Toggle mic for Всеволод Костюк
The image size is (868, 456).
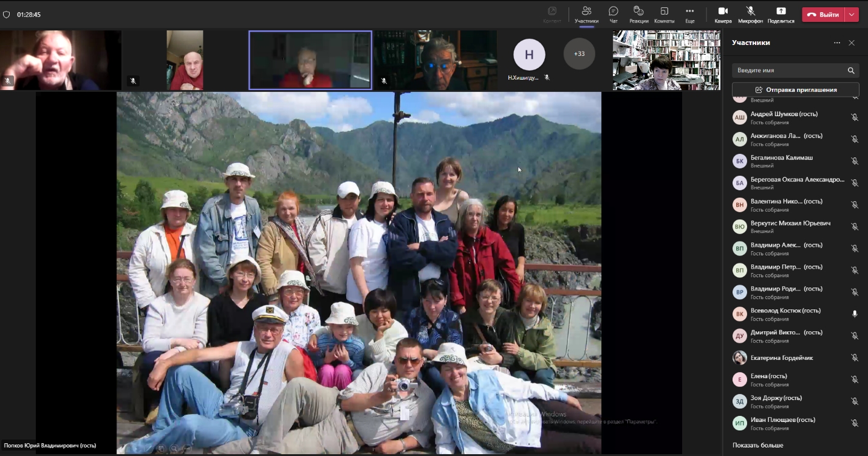click(855, 314)
